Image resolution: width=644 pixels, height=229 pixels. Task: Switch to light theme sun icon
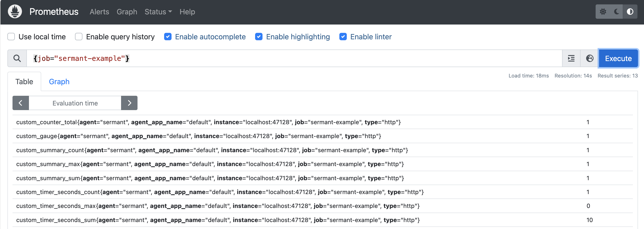tap(603, 12)
